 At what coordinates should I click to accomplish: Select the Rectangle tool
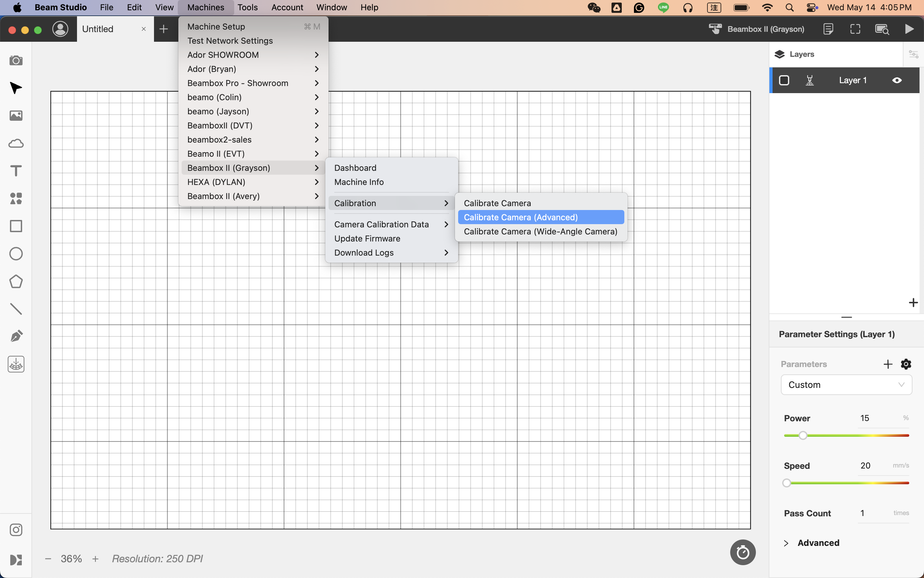16,226
